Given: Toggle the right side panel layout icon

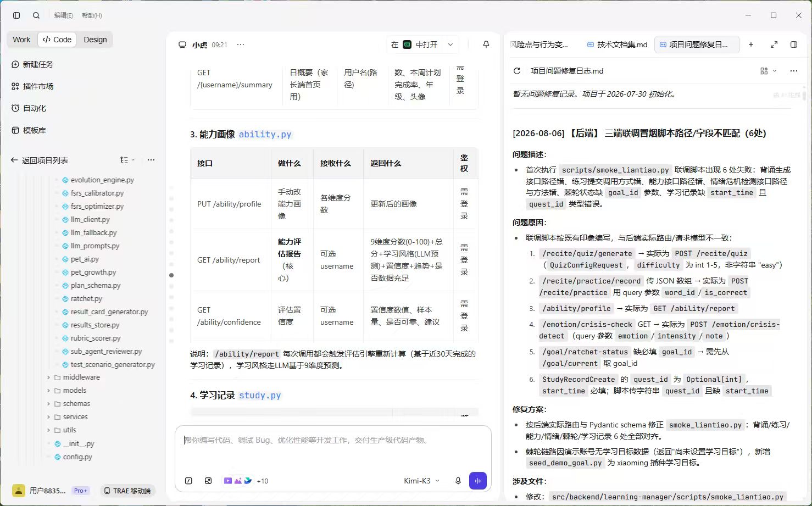Looking at the screenshot, I should tap(794, 45).
